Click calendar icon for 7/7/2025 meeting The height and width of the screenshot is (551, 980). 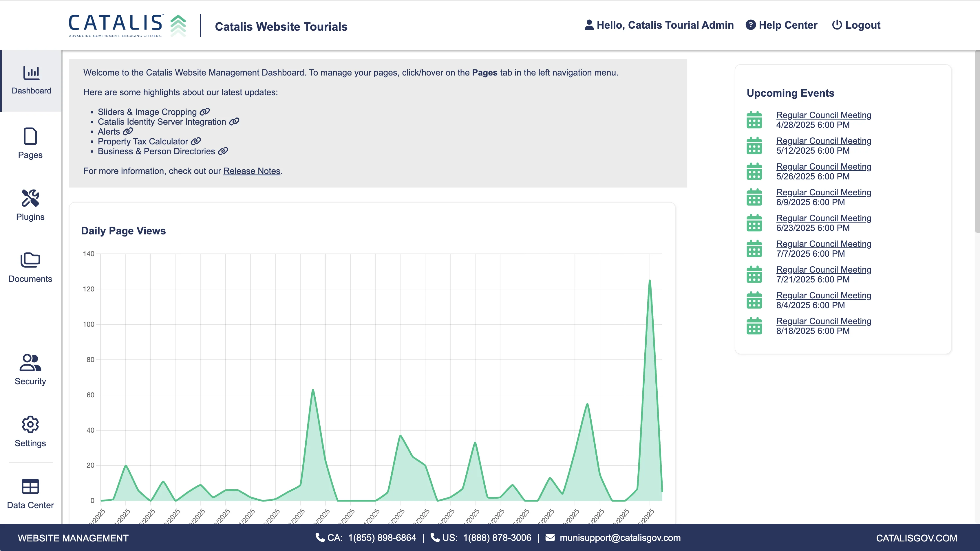[x=754, y=249]
